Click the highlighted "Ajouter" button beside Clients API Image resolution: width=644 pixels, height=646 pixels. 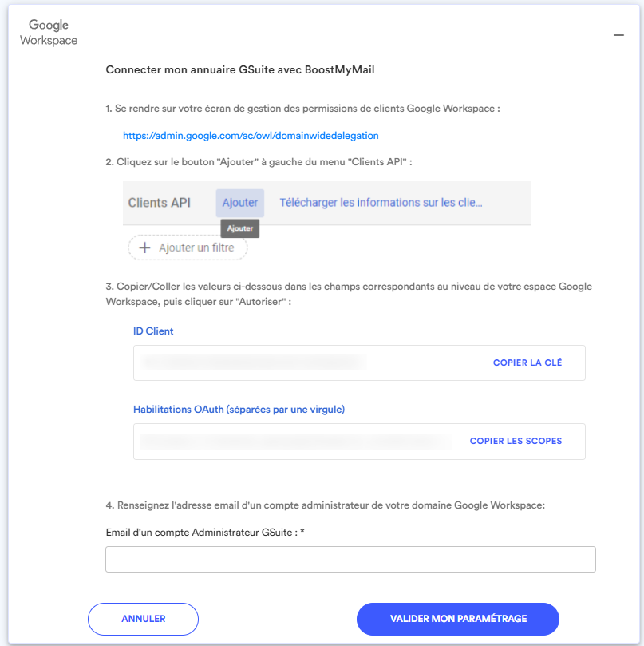pos(239,203)
